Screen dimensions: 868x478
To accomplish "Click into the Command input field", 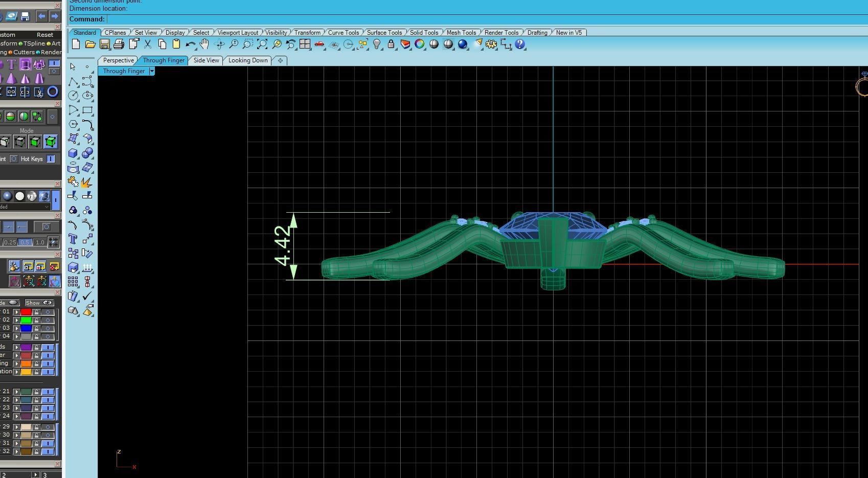I will (x=486, y=19).
